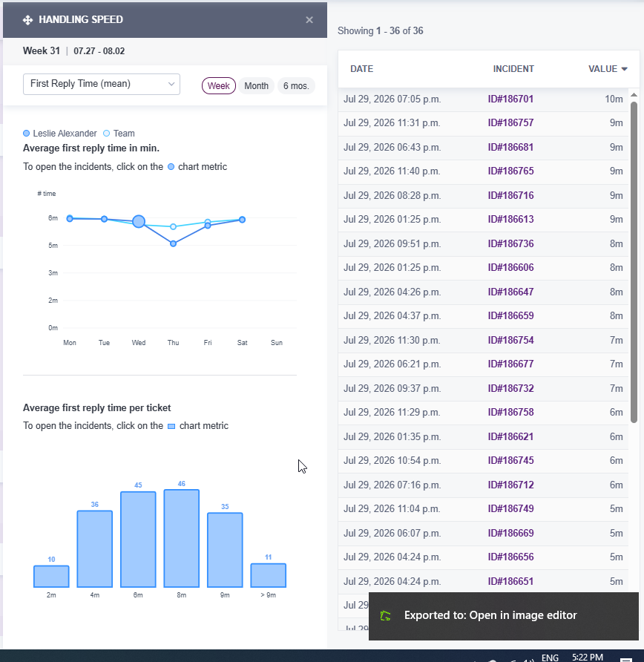The image size is (644, 662).
Task: Open the First Reply Time (mean) dropdown
Action: click(102, 84)
